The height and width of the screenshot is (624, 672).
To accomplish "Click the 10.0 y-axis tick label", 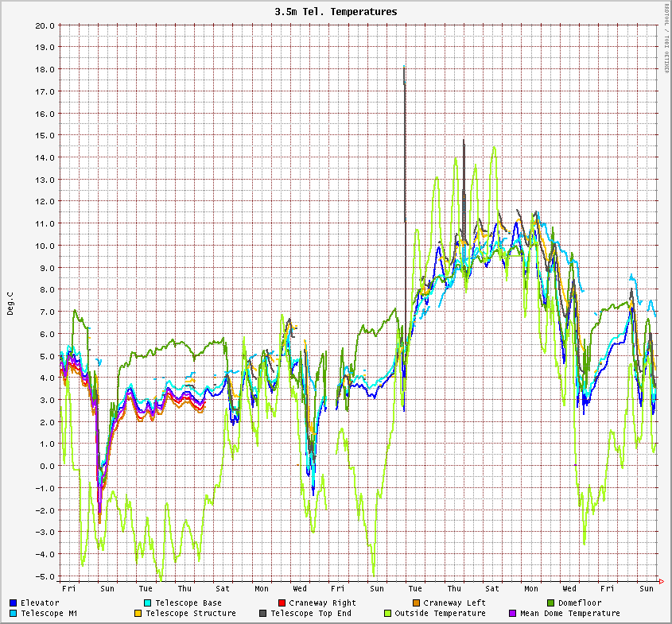I will click(45, 246).
